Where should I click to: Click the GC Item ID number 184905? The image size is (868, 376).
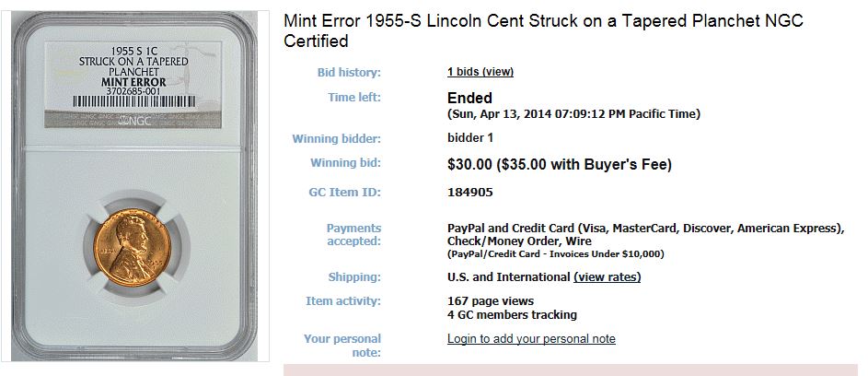point(470,193)
